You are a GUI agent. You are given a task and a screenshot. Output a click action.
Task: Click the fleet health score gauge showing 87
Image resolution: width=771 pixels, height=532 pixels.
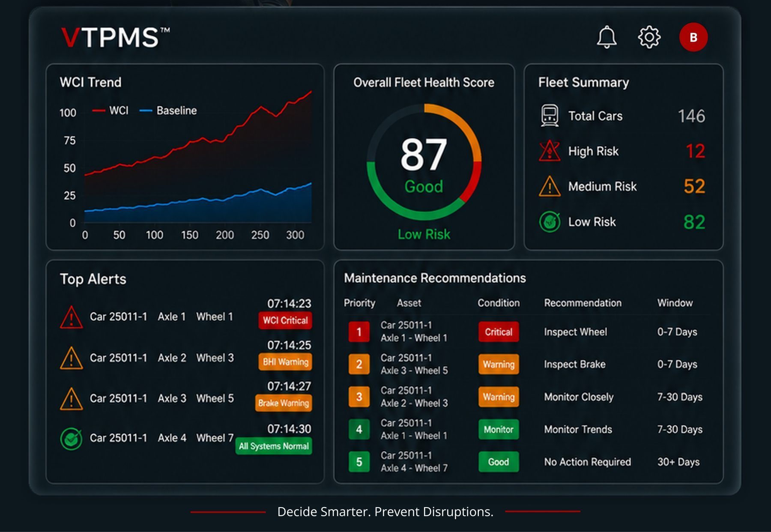pos(424,162)
